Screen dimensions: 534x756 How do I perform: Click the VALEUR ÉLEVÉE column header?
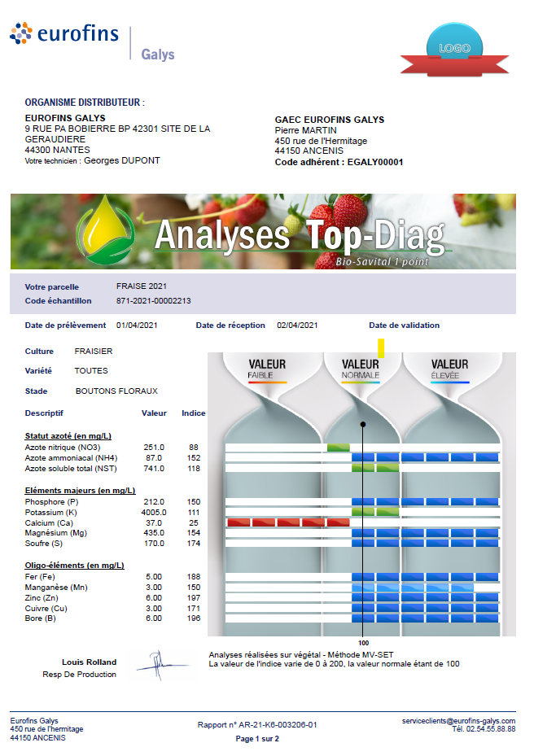449,369
